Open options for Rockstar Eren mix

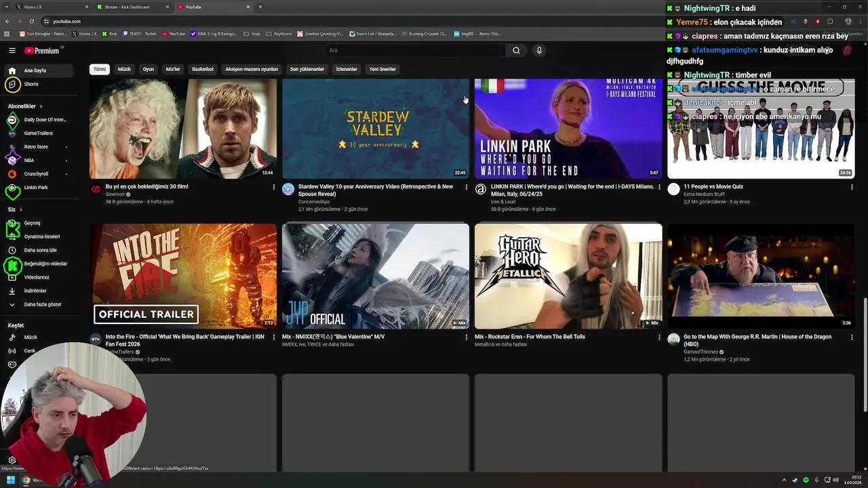pos(659,337)
